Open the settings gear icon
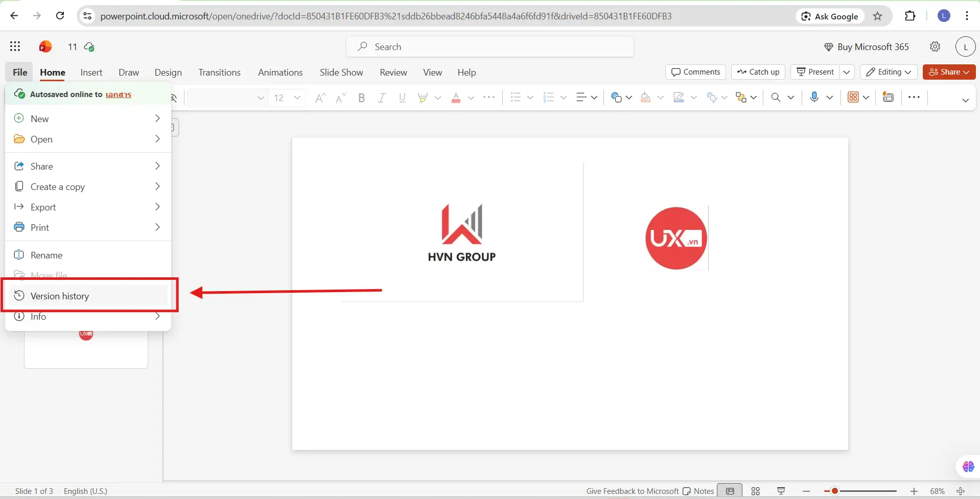The image size is (980, 499). click(x=935, y=46)
